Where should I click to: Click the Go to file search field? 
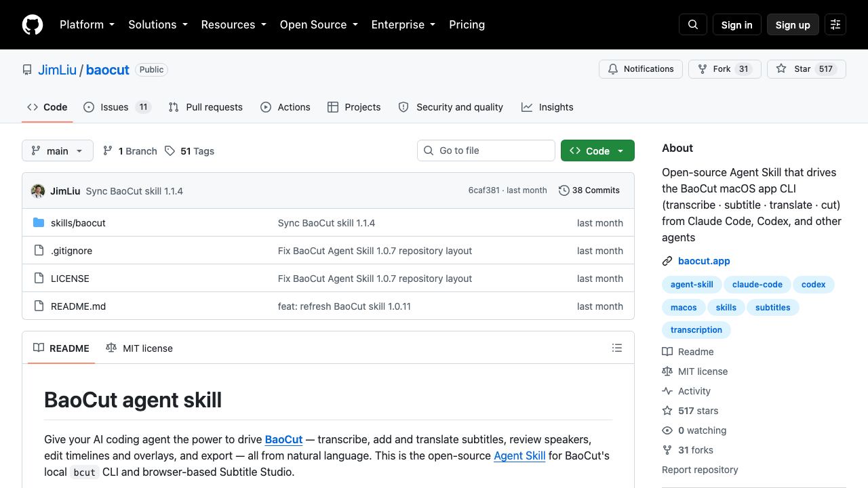click(x=486, y=150)
